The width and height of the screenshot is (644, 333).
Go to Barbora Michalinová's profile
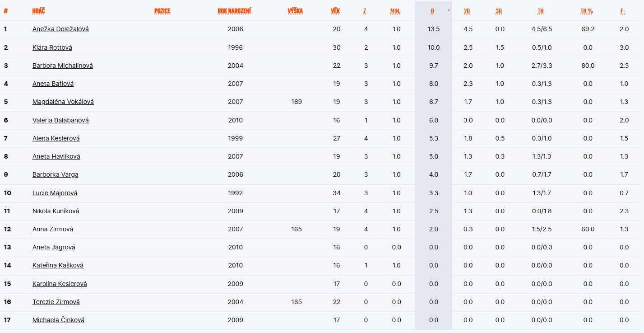(62, 66)
